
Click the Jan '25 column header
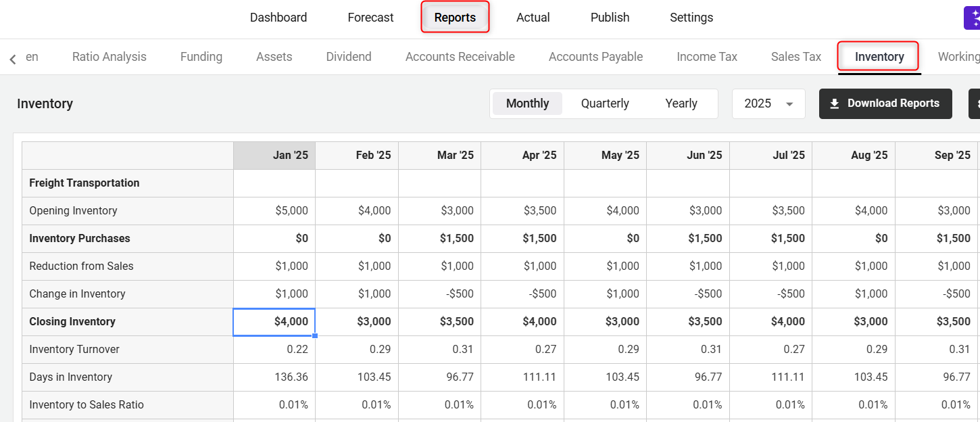274,156
